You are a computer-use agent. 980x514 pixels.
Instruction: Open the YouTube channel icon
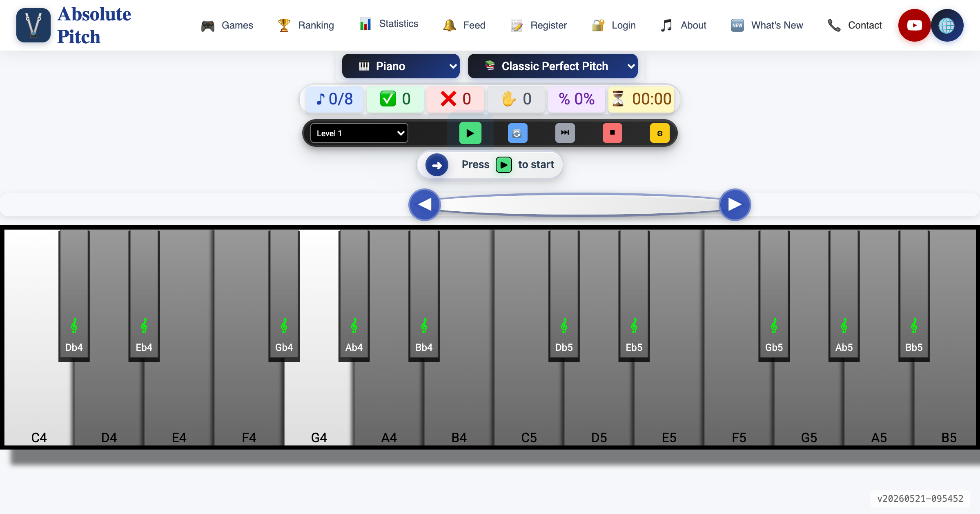click(914, 25)
